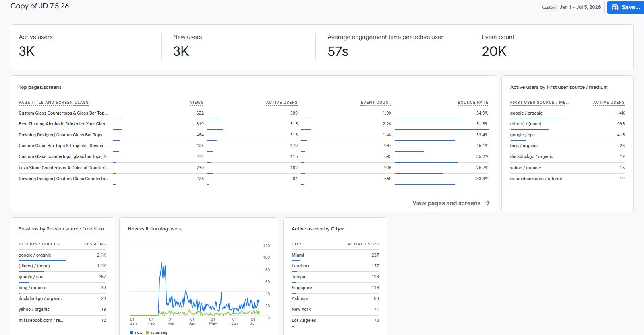
Task: Click the Miami city row
Action: [x=335, y=255]
